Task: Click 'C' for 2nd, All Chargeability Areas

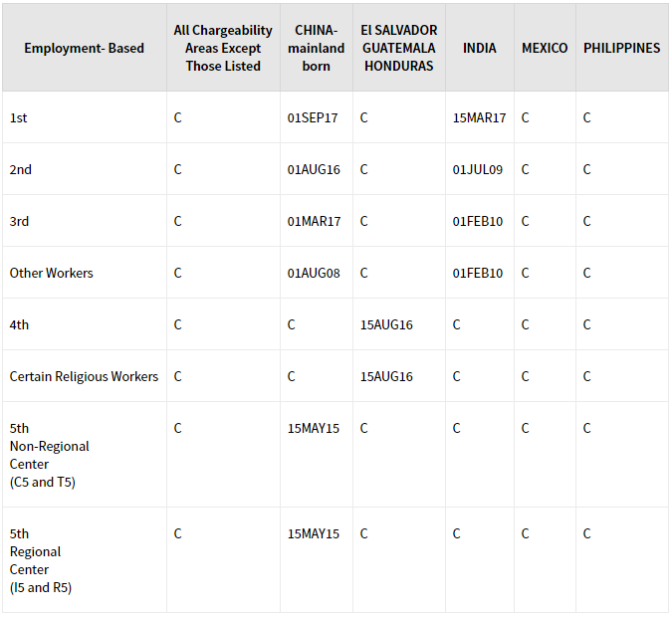Action: (x=178, y=169)
